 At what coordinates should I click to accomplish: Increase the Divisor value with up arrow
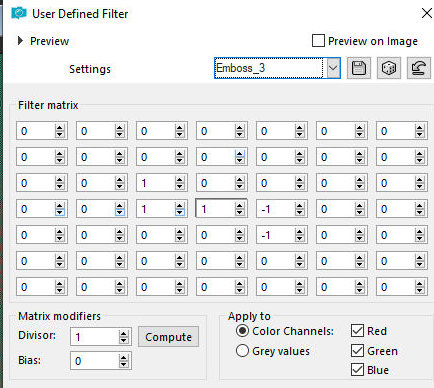tap(124, 334)
